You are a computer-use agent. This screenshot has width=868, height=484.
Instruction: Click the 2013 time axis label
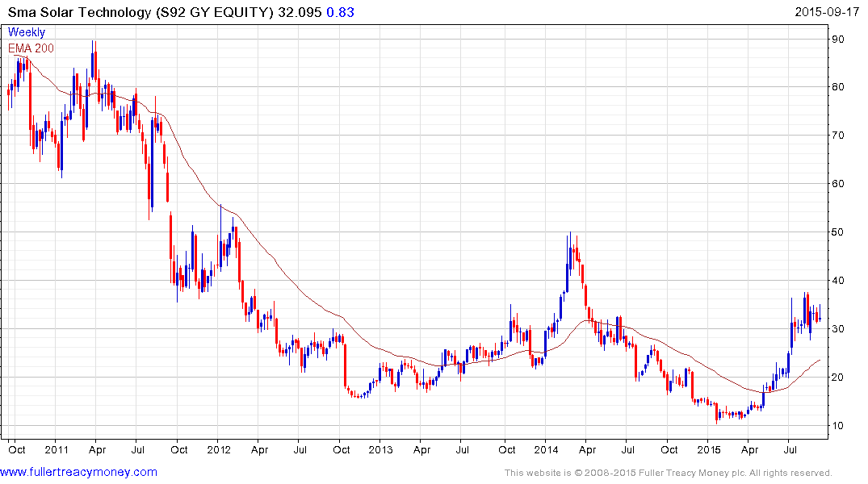380,449
